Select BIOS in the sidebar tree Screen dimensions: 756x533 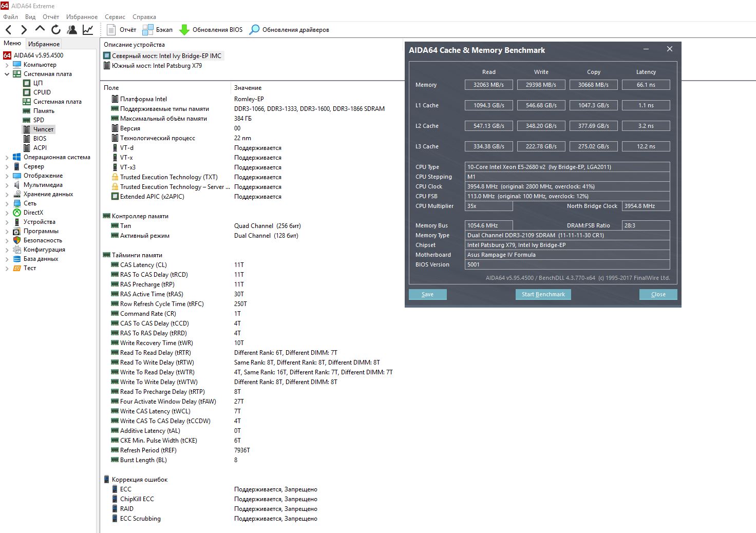[40, 139]
